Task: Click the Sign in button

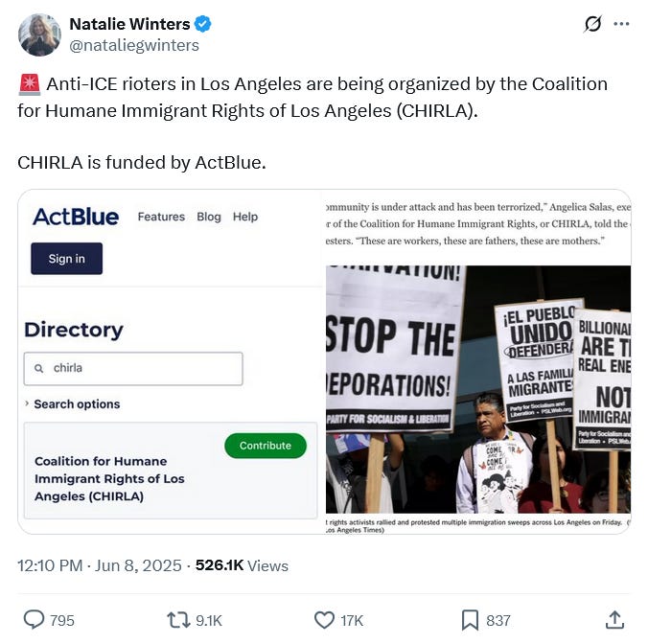Action: [x=66, y=259]
